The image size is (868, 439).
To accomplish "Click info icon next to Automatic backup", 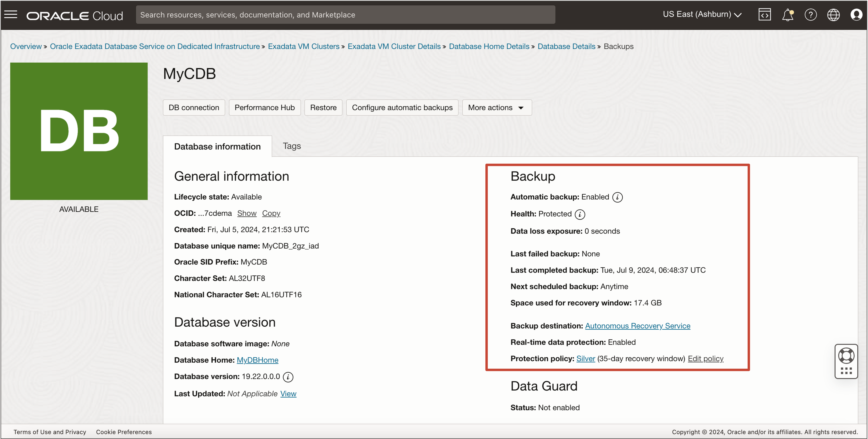I will pyautogui.click(x=617, y=197).
